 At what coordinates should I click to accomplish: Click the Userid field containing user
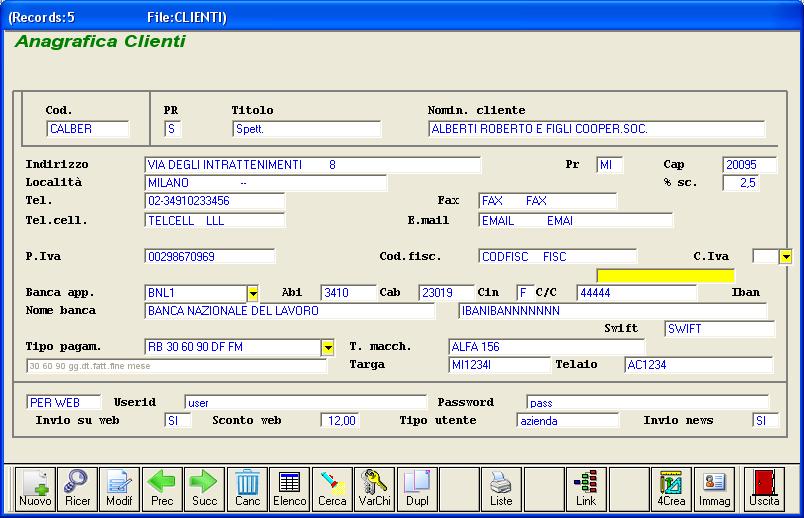coord(305,402)
